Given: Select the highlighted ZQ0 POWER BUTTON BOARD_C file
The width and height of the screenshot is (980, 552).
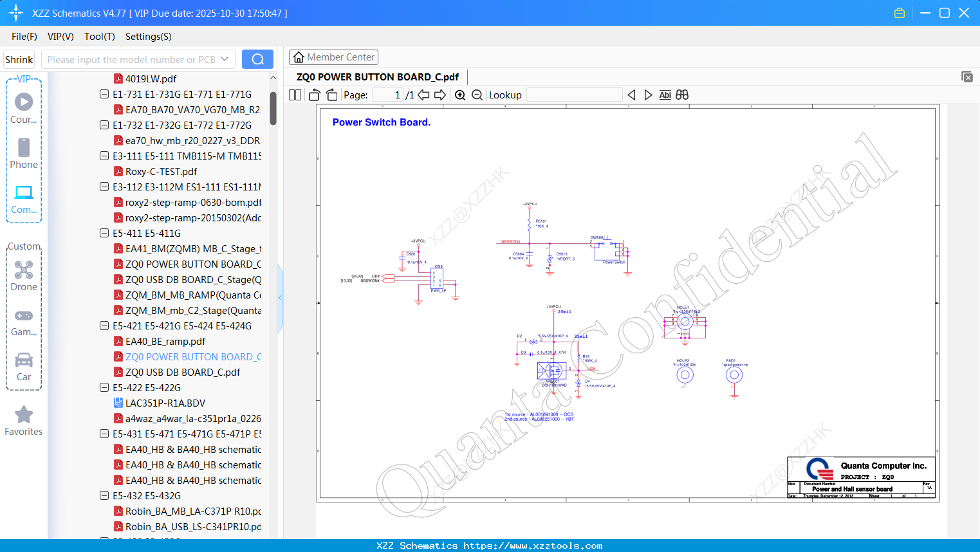Looking at the screenshot, I should coord(187,356).
